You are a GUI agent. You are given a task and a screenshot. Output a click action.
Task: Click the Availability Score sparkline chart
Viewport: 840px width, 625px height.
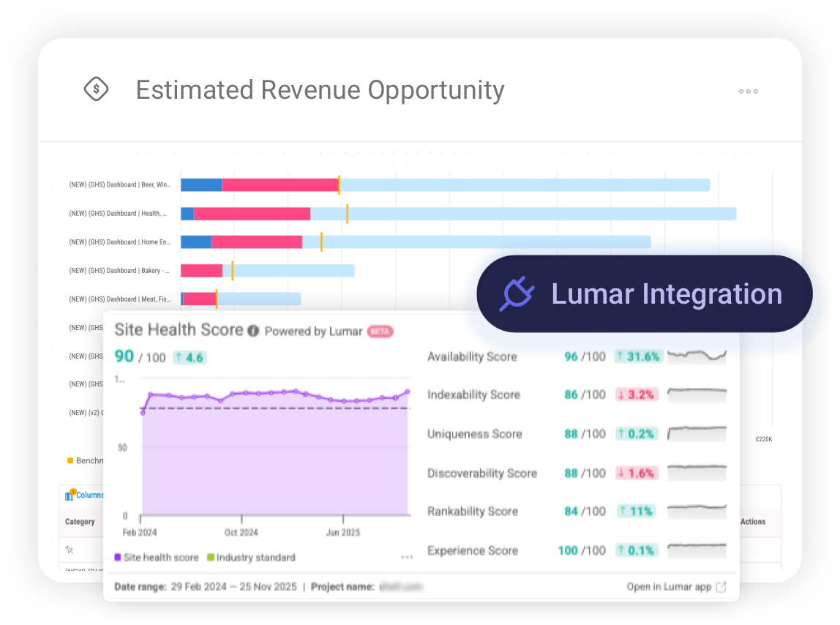point(697,356)
